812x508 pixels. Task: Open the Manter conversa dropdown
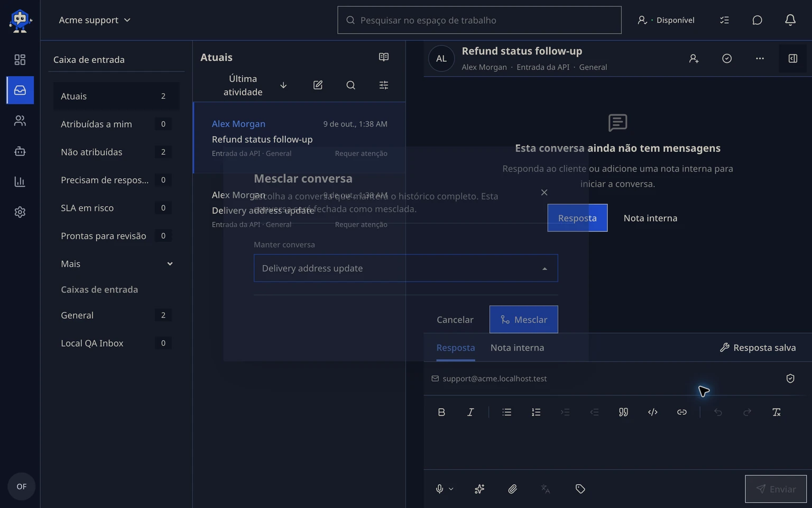click(x=406, y=268)
